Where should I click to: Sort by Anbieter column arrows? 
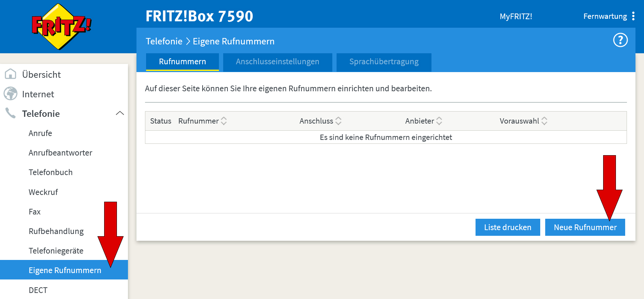pos(439,121)
